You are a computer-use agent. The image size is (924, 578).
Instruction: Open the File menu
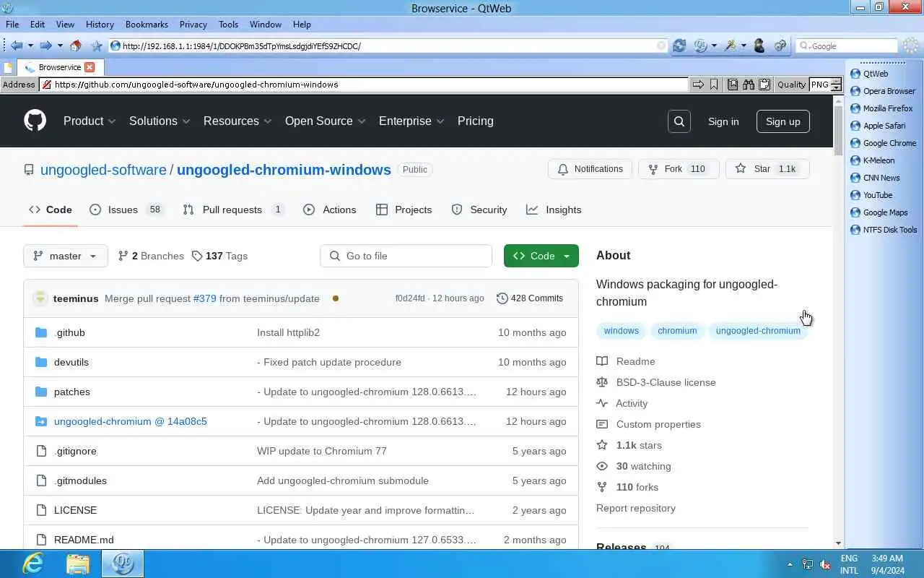click(x=12, y=24)
